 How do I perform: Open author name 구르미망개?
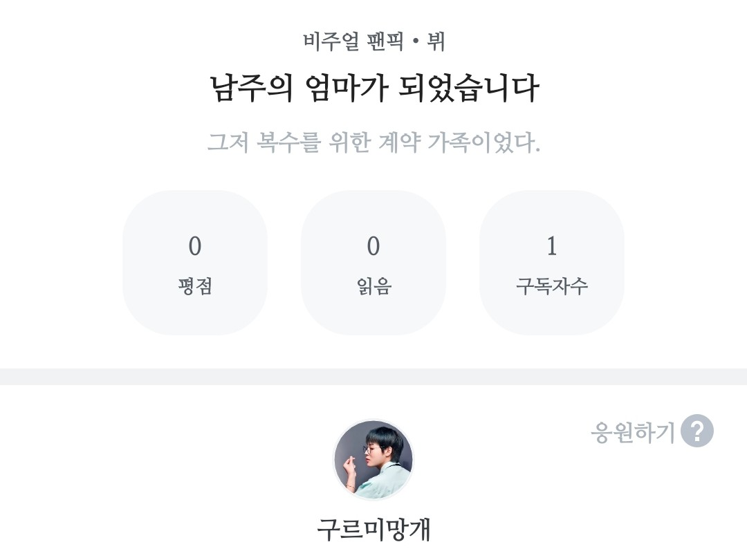pyautogui.click(x=373, y=530)
